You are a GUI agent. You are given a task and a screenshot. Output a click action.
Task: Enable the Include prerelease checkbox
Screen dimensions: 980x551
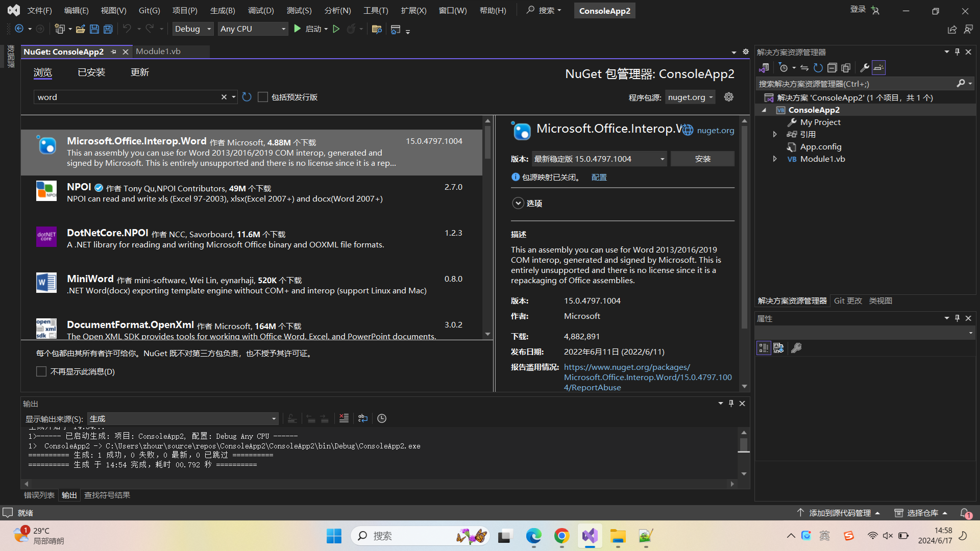pyautogui.click(x=263, y=97)
